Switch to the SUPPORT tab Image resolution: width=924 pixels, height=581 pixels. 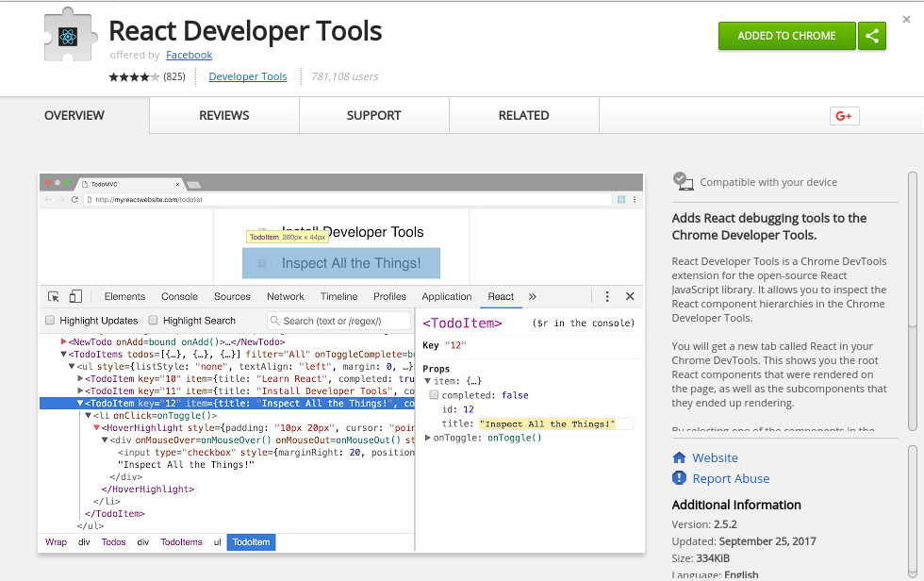pos(373,115)
